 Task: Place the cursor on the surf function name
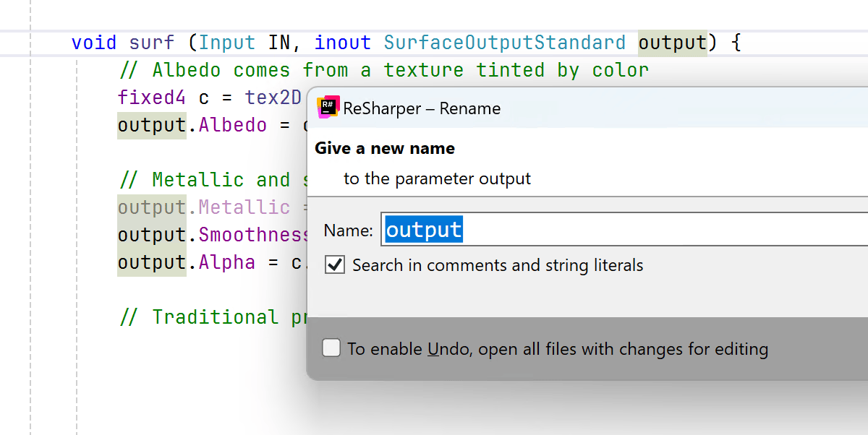152,43
